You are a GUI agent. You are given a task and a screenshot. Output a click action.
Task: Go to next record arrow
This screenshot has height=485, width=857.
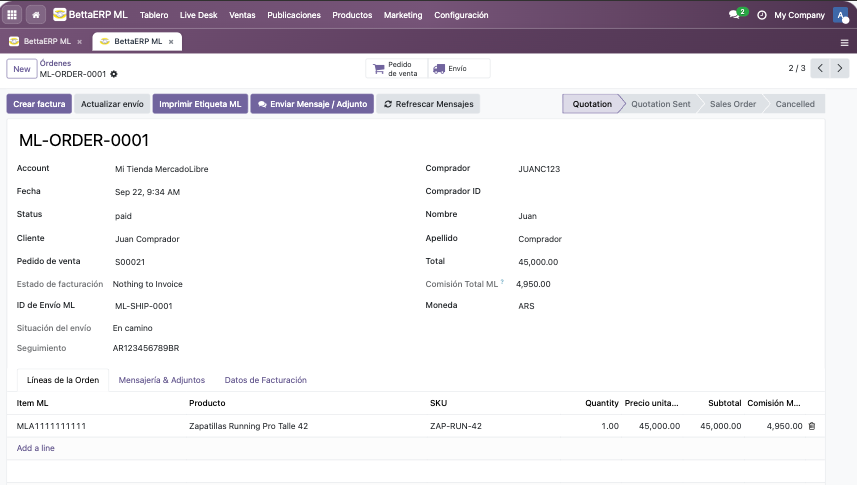[x=840, y=68]
